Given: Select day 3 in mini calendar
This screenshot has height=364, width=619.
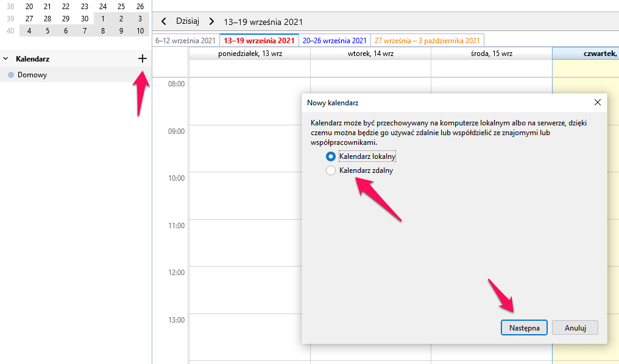Looking at the screenshot, I should pyautogui.click(x=140, y=18).
